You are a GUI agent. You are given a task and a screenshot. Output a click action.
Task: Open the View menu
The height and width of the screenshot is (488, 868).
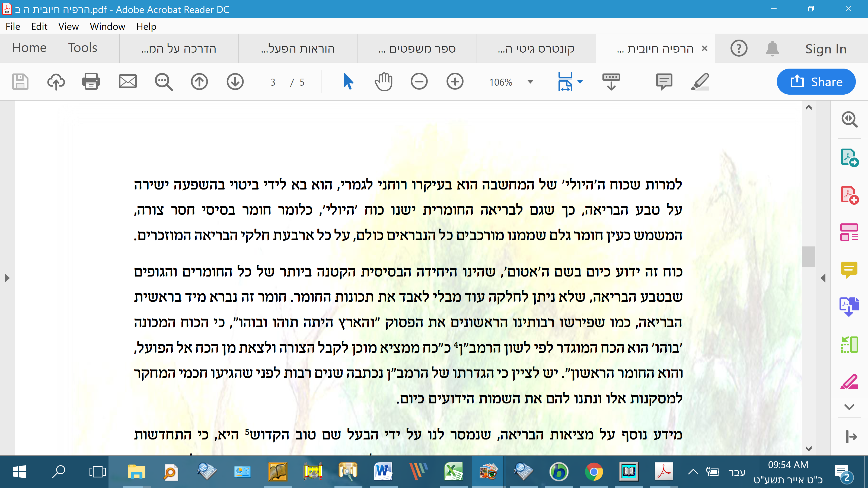(68, 26)
